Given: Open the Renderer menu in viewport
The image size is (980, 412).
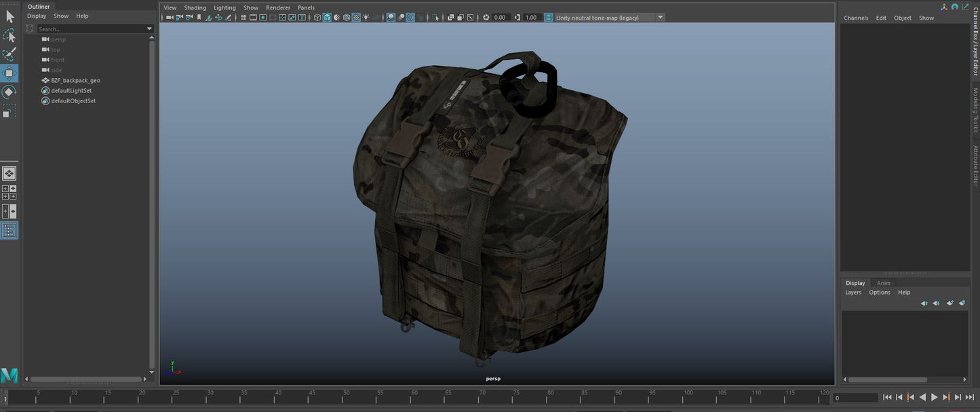Looking at the screenshot, I should pos(277,7).
